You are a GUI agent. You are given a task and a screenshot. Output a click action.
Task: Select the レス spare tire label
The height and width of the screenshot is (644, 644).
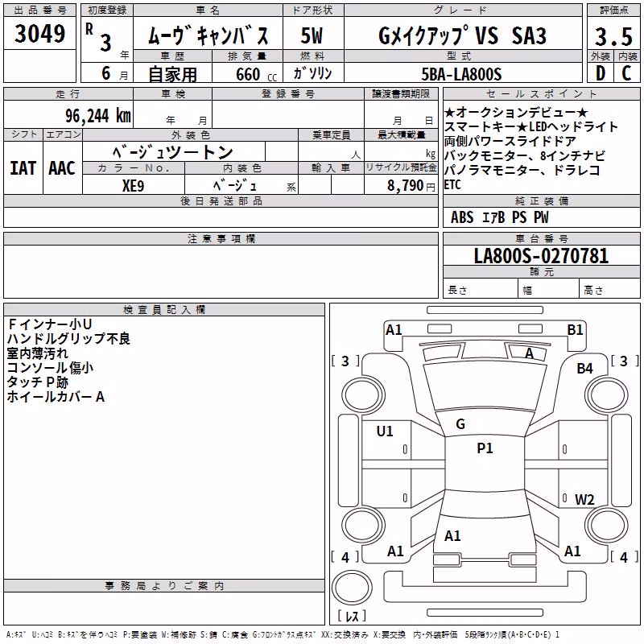pyautogui.click(x=352, y=616)
